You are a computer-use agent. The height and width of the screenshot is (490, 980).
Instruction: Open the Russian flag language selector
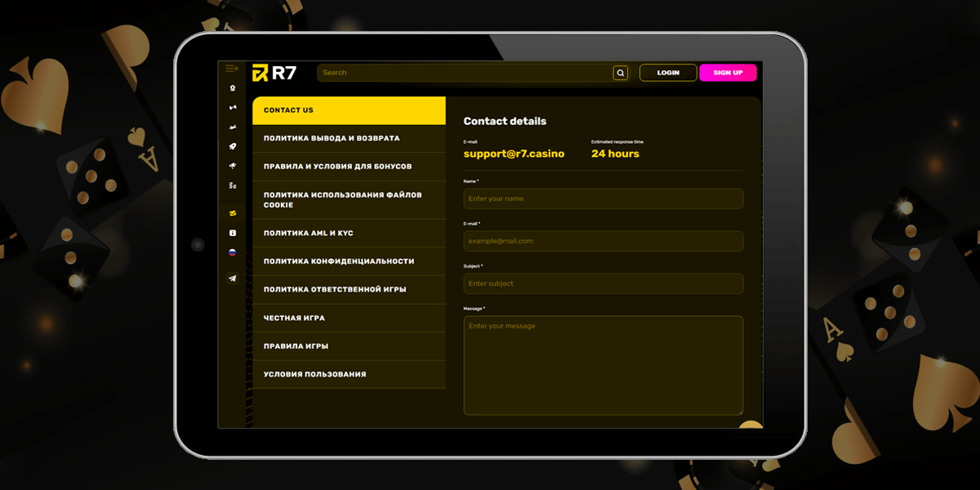click(x=232, y=254)
